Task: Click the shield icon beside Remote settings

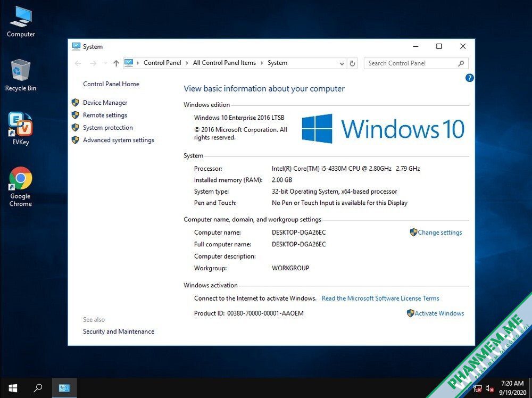Action: pyautogui.click(x=76, y=115)
